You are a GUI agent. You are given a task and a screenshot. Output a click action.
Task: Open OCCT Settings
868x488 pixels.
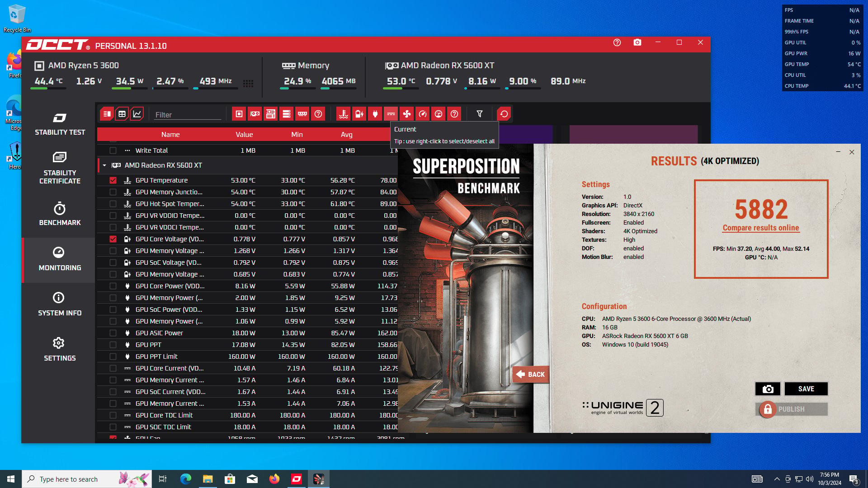[60, 350]
